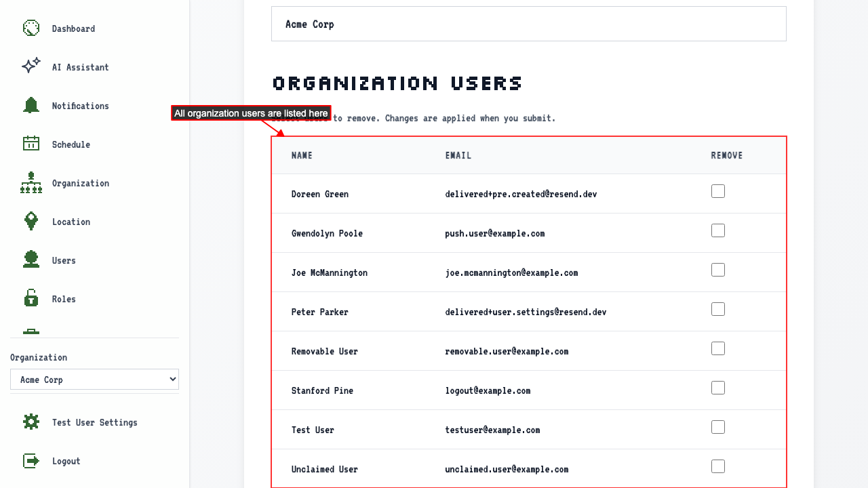This screenshot has width=868, height=488.
Task: Click the Acme Corp name field
Action: (x=529, y=24)
